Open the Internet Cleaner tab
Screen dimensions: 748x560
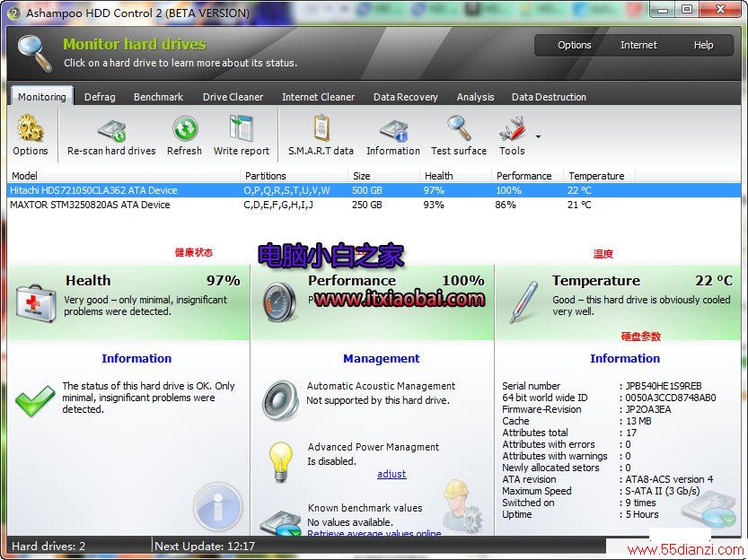(x=318, y=97)
